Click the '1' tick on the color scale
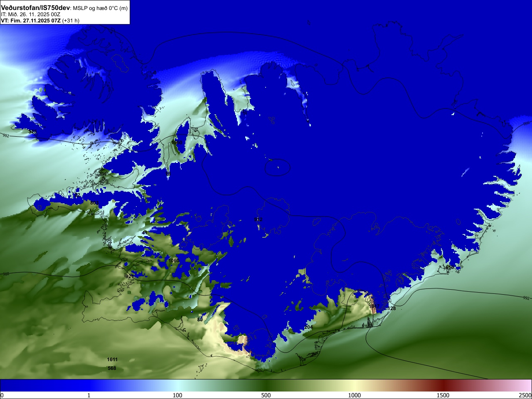The height and width of the screenshot is (399, 532). (89, 395)
